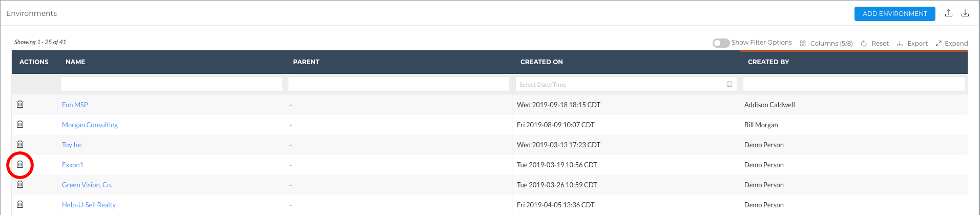This screenshot has width=980, height=215.
Task: Sort by the Created On column header
Action: (541, 62)
